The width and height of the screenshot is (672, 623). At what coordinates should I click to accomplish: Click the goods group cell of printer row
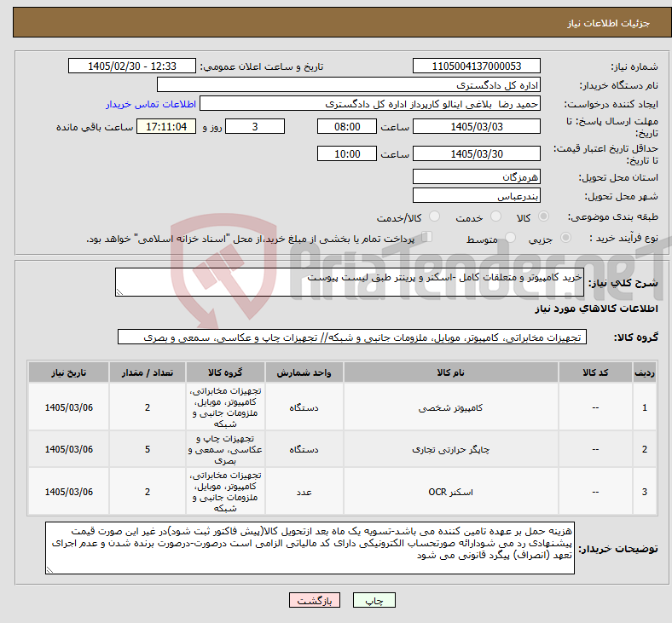(225, 449)
